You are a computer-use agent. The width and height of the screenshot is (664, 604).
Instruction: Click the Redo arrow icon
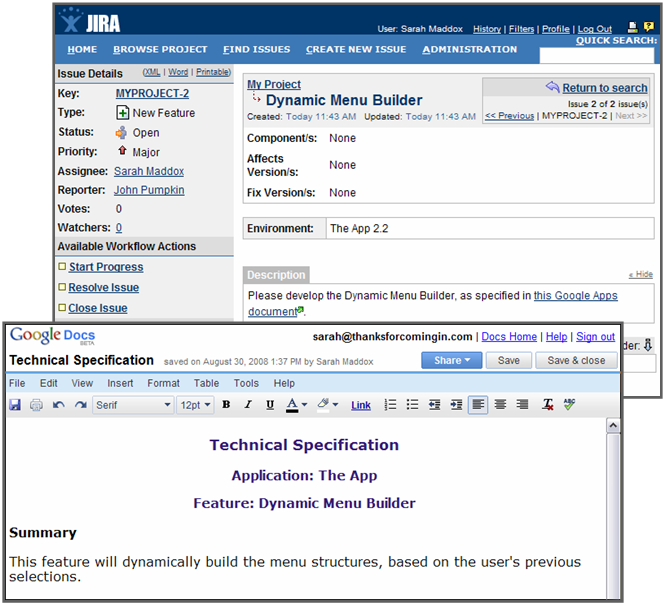80,405
